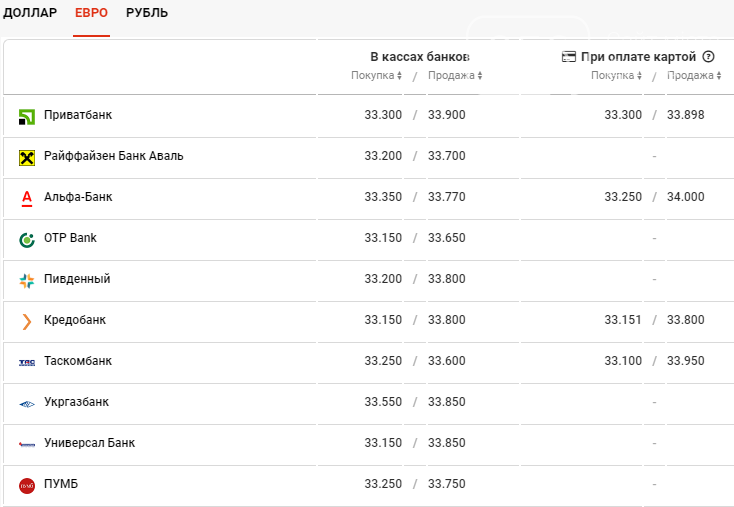Sort by cash desk Продажа column
Viewport: 734px width, 507px height.
tap(455, 75)
